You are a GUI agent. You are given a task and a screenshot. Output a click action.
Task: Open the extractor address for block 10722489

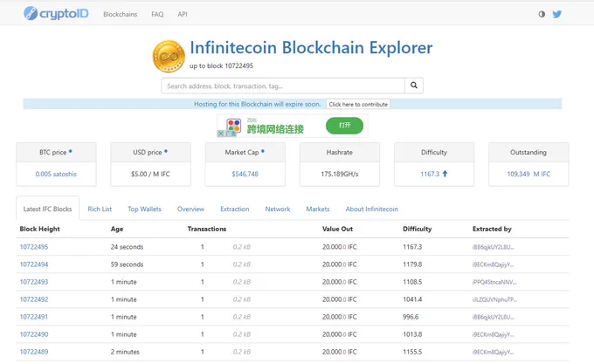pos(493,352)
